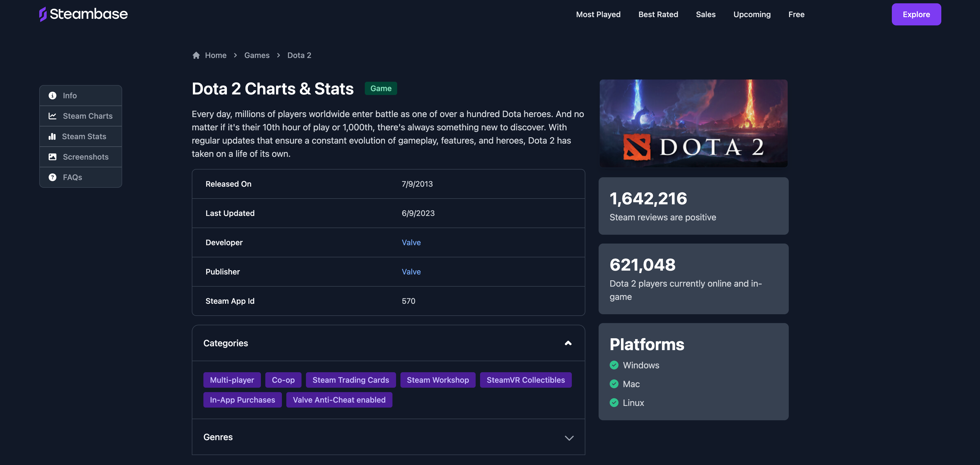Click the Steam Charts line-graph icon
Image resolution: width=980 pixels, height=465 pixels.
pyautogui.click(x=53, y=116)
